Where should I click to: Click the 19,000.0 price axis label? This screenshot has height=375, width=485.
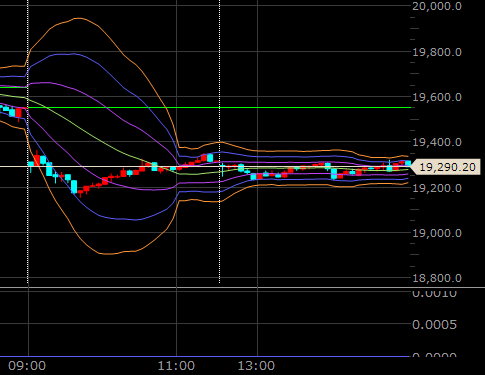437,233
